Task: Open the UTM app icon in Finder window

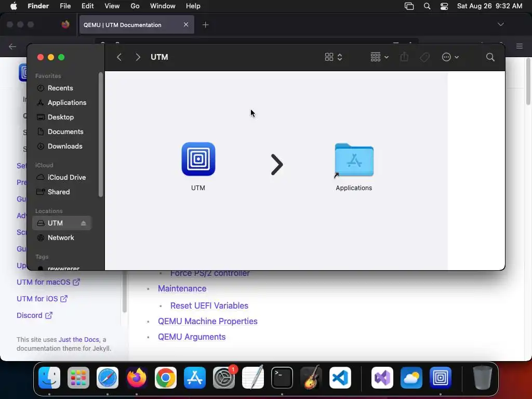Action: coord(198,159)
